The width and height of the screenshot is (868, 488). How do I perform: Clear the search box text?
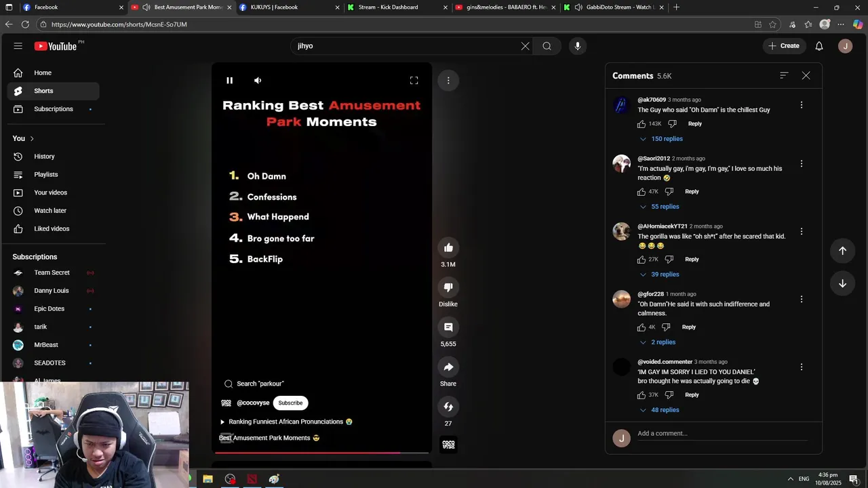tap(525, 46)
